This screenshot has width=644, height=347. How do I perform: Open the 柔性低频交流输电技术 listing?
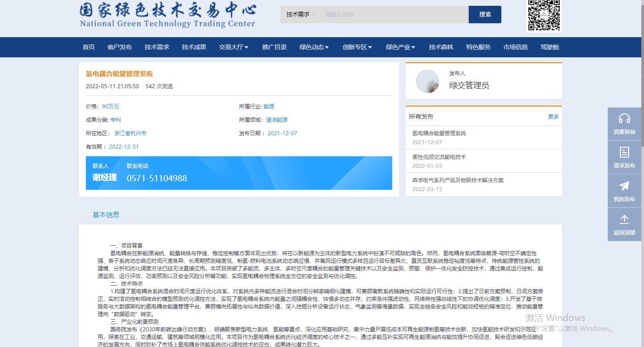[439, 157]
